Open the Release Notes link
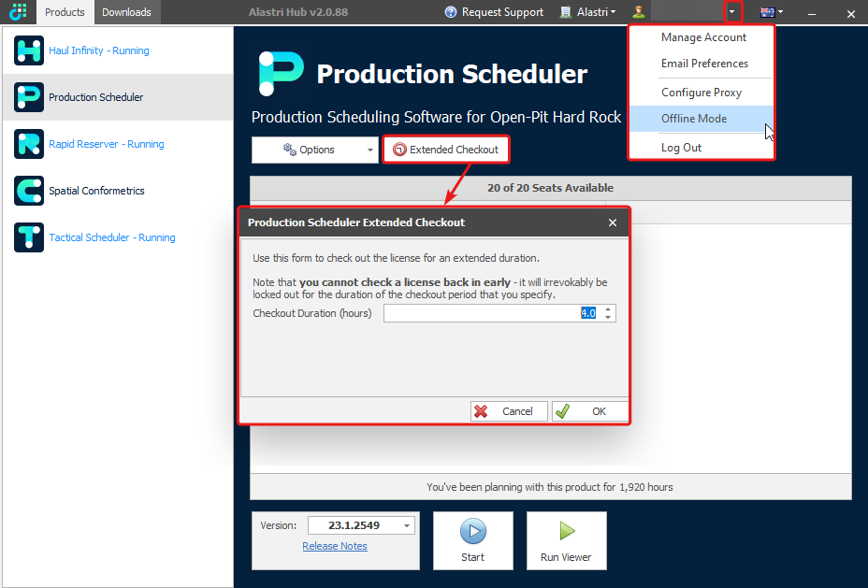The image size is (868, 588). tap(335, 546)
